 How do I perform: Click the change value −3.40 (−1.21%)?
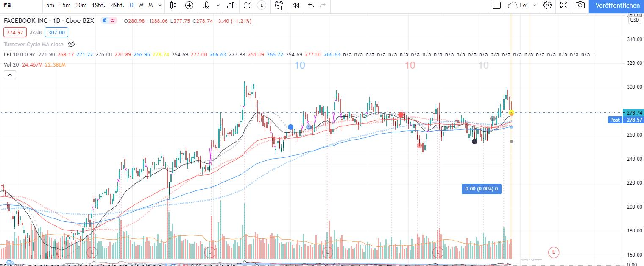(x=233, y=21)
